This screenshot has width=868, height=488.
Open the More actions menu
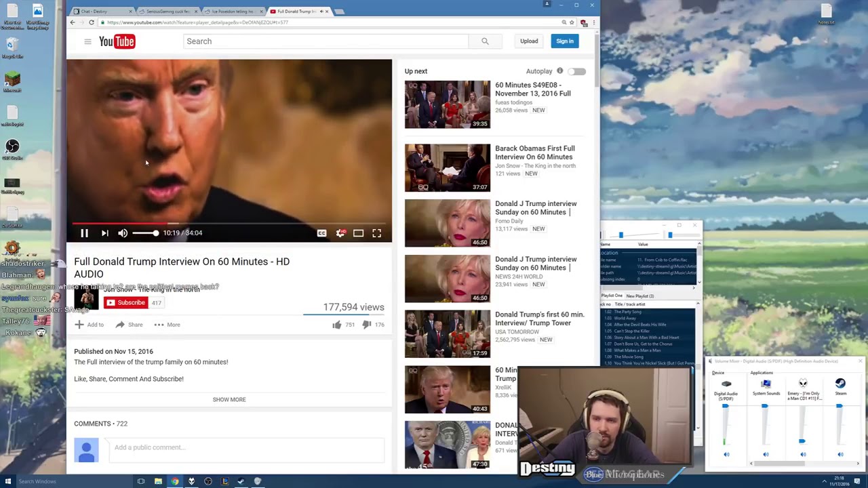click(x=167, y=325)
